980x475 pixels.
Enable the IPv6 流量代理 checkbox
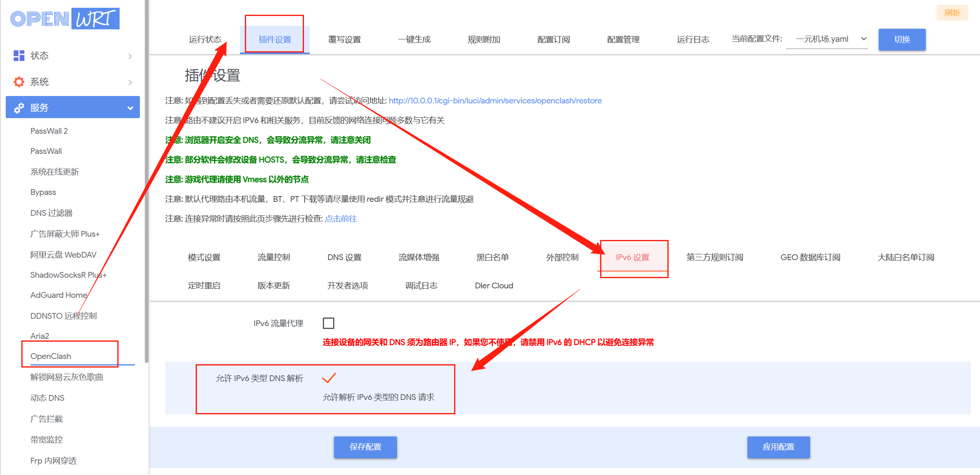click(x=329, y=323)
